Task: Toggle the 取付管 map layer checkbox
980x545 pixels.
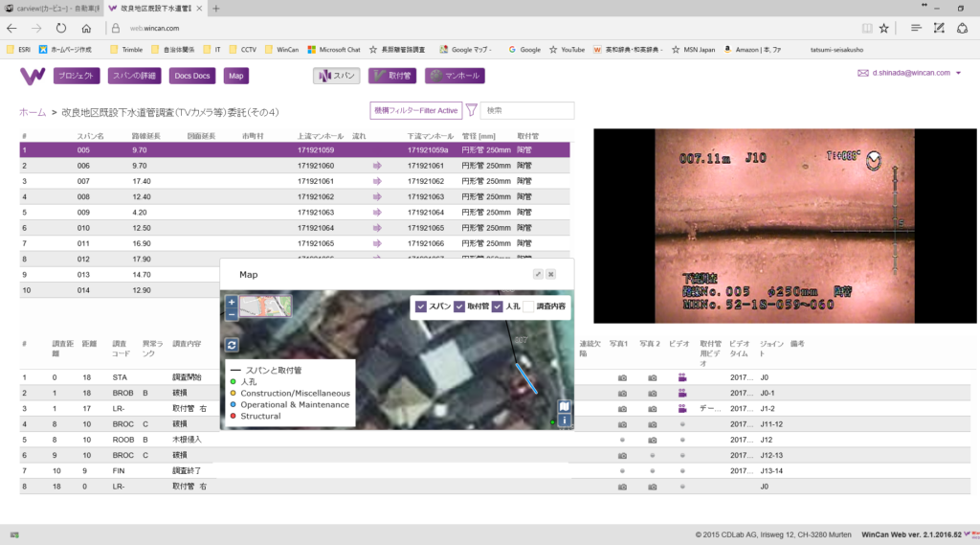Action: click(459, 307)
